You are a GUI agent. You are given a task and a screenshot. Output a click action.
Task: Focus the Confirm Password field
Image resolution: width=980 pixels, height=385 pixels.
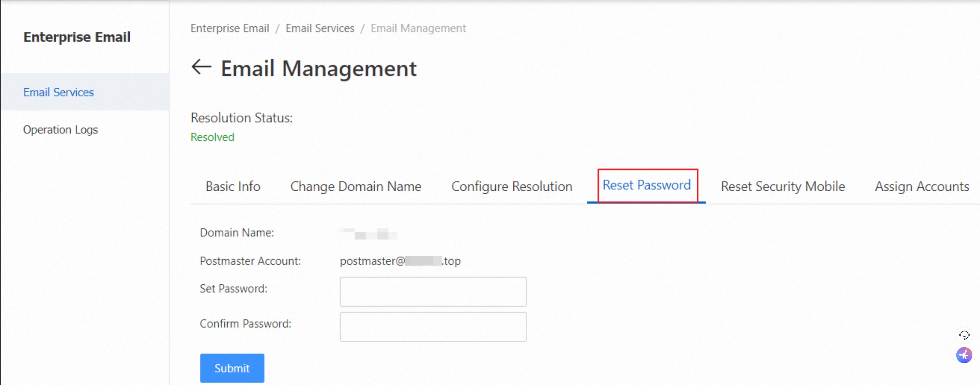[x=433, y=327]
